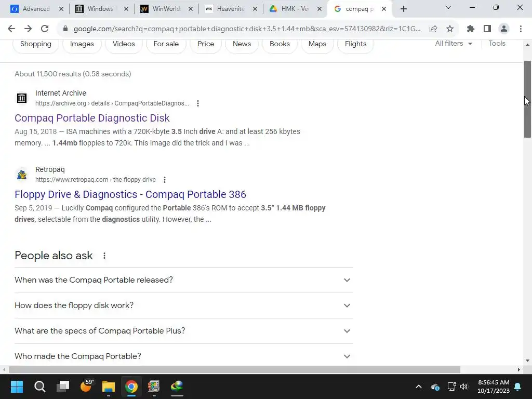Viewport: 532px width, 399px height.
Task: Close the WinWorld tab
Action: 191,9
